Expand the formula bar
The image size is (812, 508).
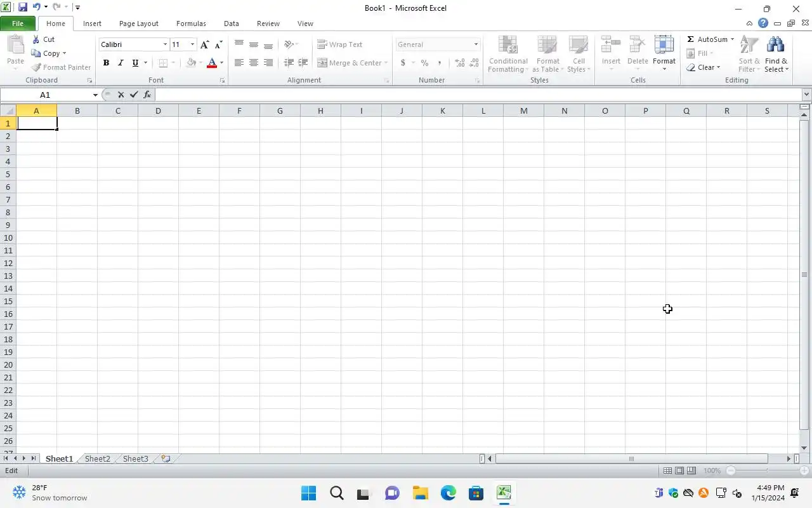point(806,95)
